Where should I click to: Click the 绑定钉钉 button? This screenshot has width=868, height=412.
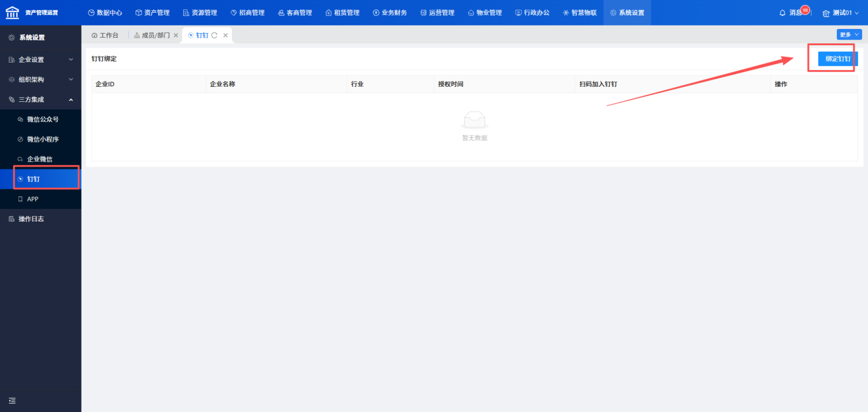tap(838, 58)
